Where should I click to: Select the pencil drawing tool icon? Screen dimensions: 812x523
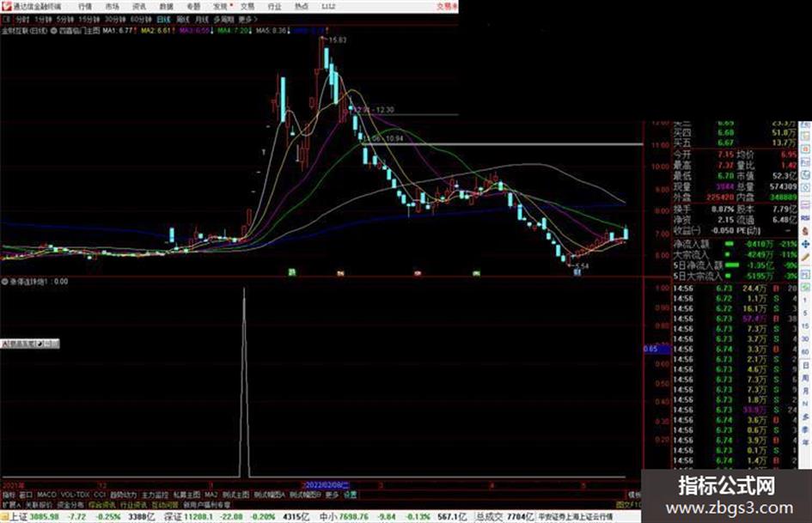(805, 257)
